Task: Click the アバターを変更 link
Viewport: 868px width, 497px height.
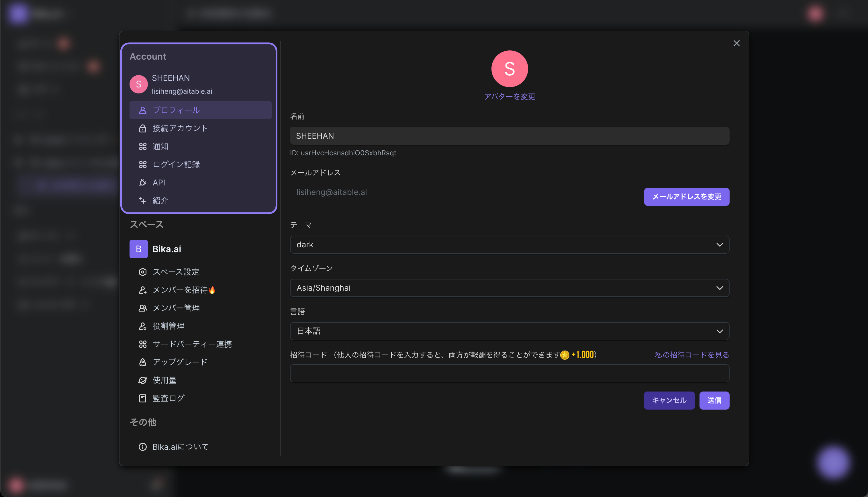Action: [x=510, y=97]
